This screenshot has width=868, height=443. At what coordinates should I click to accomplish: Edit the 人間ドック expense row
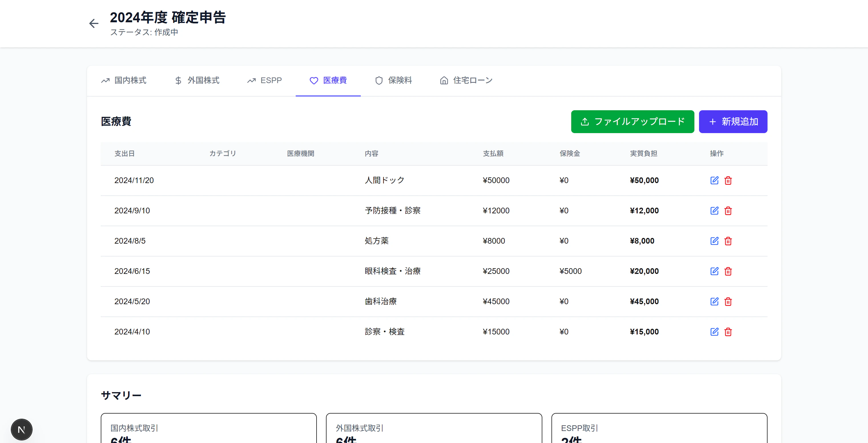[x=714, y=180]
